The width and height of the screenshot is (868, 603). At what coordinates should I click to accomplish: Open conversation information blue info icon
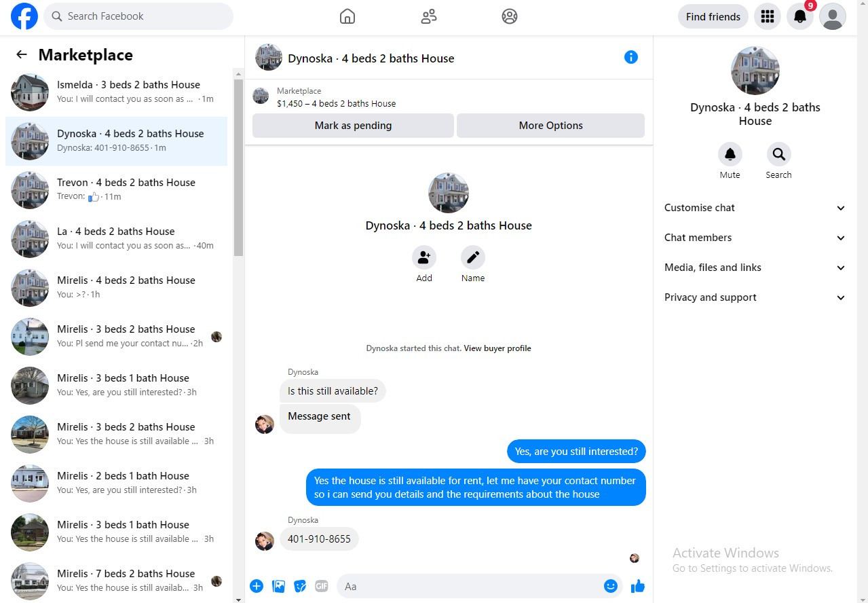631,57
